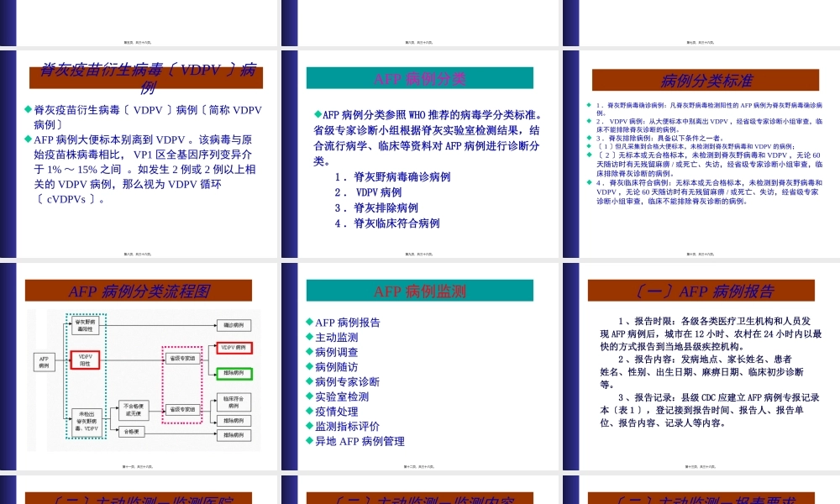Click the brown '病例分类标准' title banner
The width and height of the screenshot is (840, 504).
(x=706, y=81)
